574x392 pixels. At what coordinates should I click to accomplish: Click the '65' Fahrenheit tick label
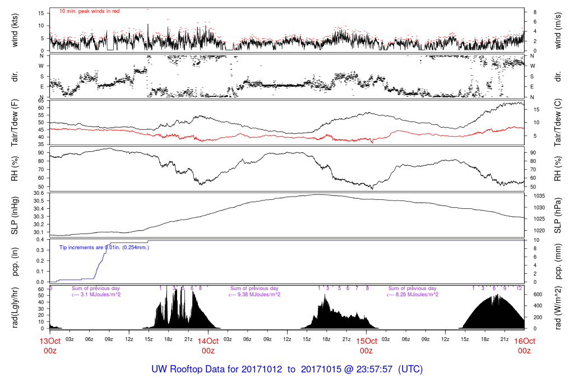coord(41,101)
